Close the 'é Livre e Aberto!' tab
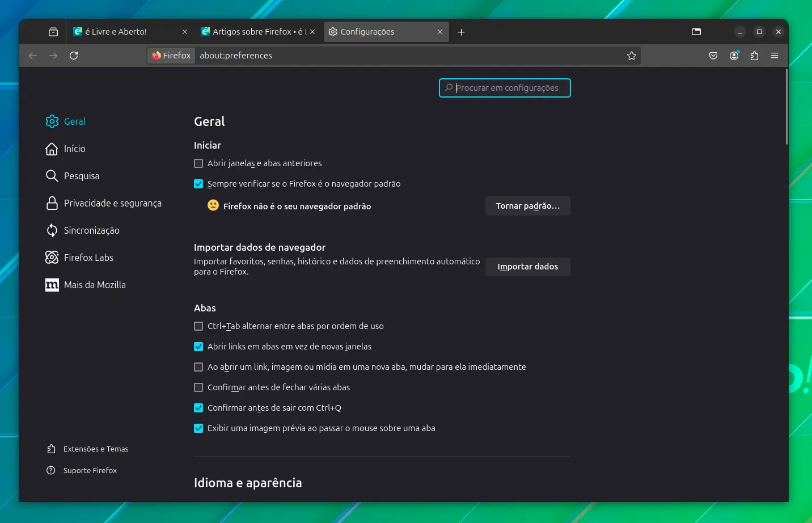Image resolution: width=812 pixels, height=523 pixels. point(185,32)
